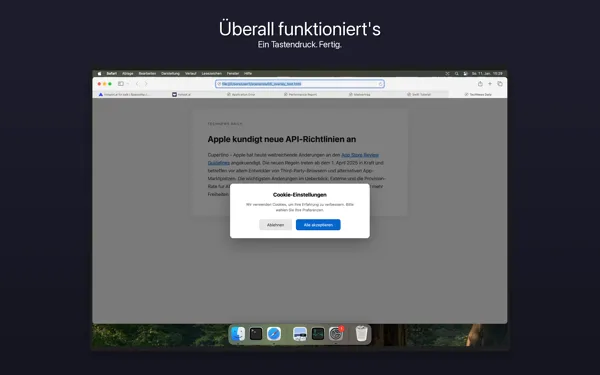Open the Safari menu
The image size is (600, 375).
112,73
